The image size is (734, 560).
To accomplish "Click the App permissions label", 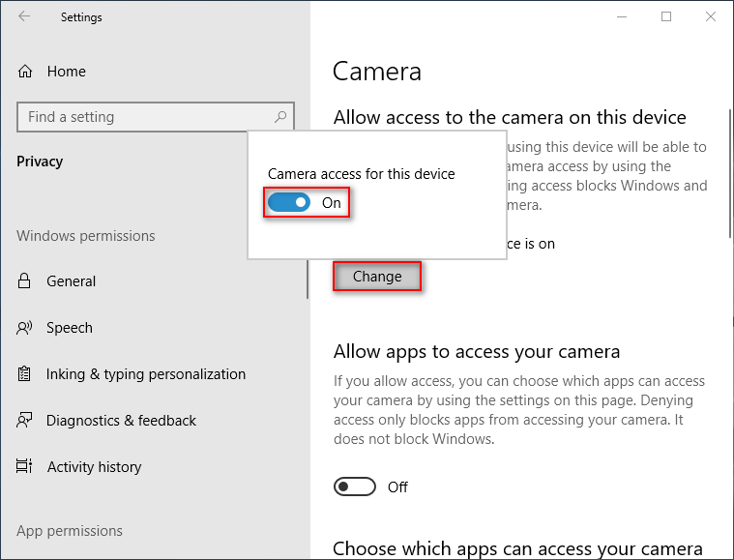I will tap(70, 531).
